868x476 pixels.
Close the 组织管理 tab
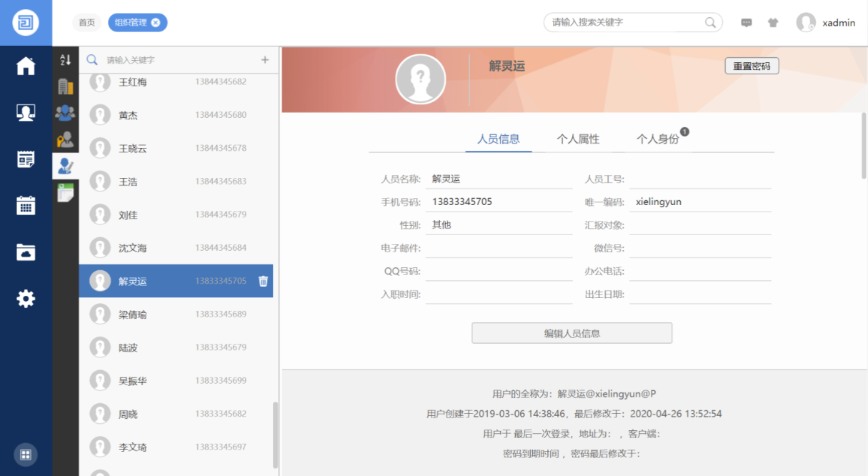tap(156, 23)
